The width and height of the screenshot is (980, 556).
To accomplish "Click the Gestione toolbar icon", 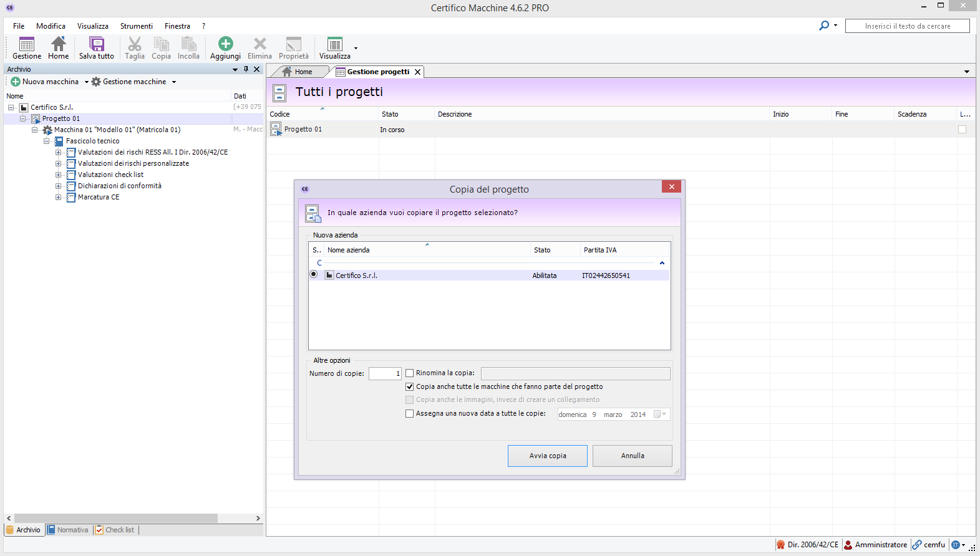I will click(27, 44).
